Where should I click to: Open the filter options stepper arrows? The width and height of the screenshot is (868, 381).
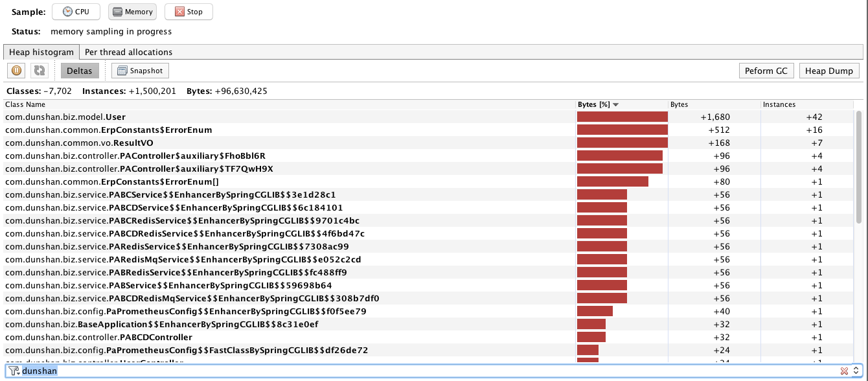tap(856, 371)
